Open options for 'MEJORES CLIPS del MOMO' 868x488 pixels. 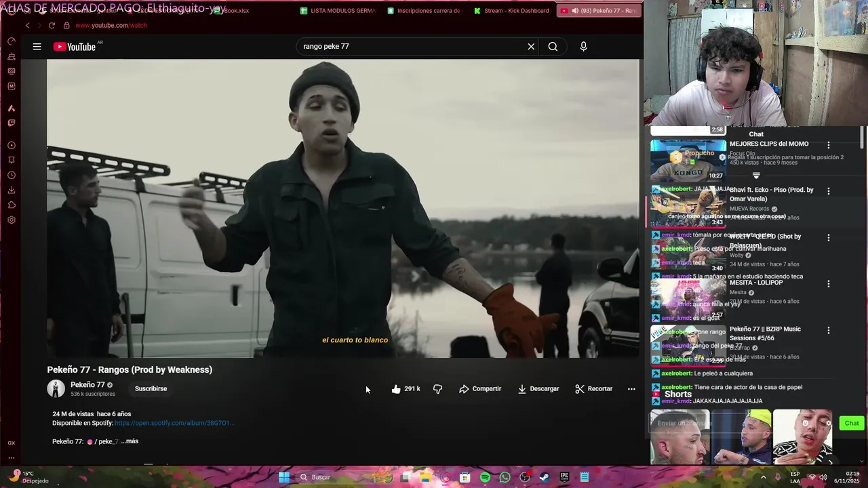[x=828, y=145]
